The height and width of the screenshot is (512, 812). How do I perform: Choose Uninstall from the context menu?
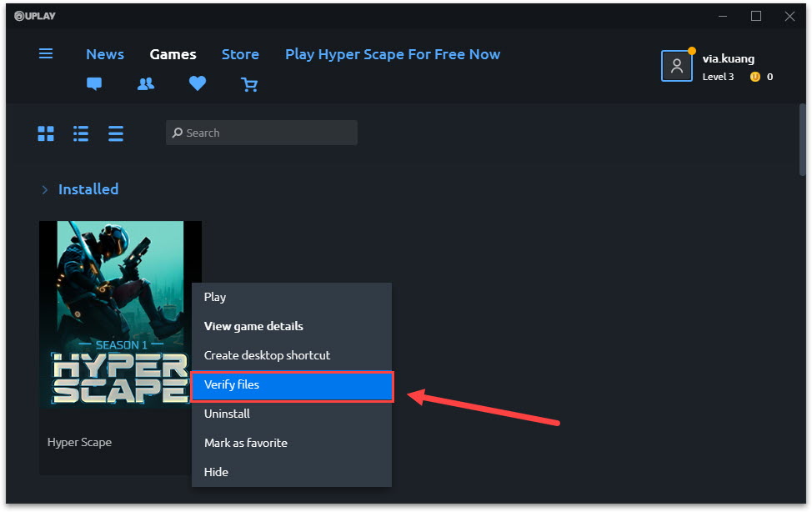pos(227,414)
